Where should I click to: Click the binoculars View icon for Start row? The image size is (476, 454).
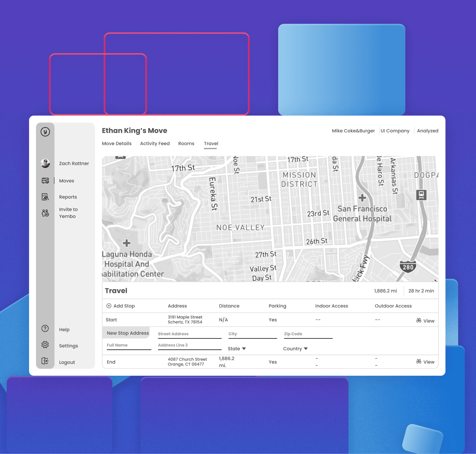419,320
